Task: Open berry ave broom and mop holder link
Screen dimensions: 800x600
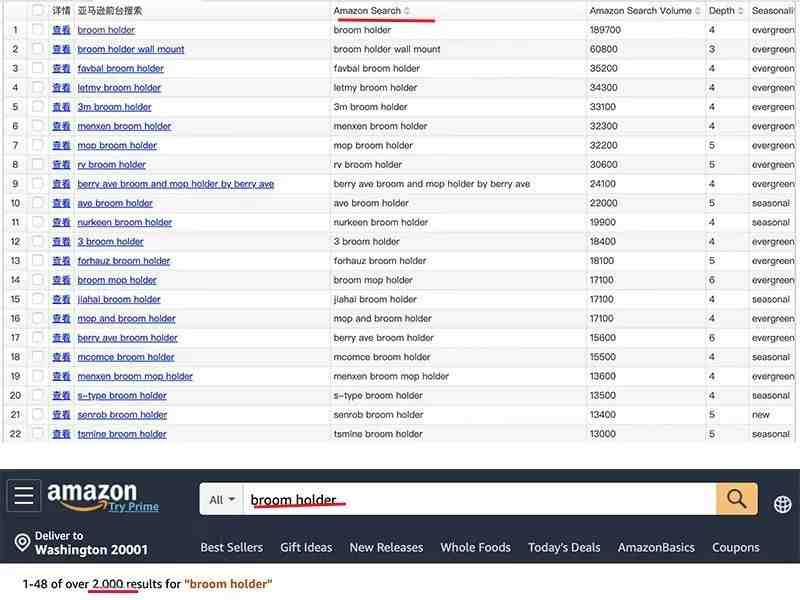Action: coord(176,184)
